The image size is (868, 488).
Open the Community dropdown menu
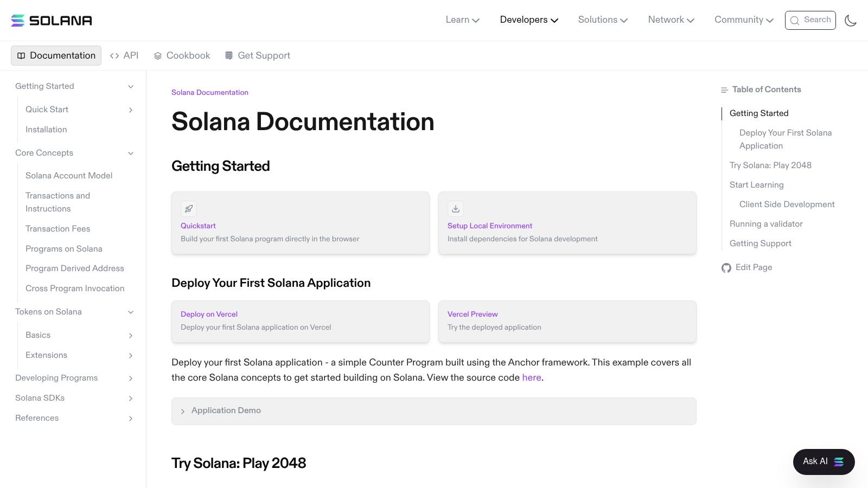coord(744,20)
